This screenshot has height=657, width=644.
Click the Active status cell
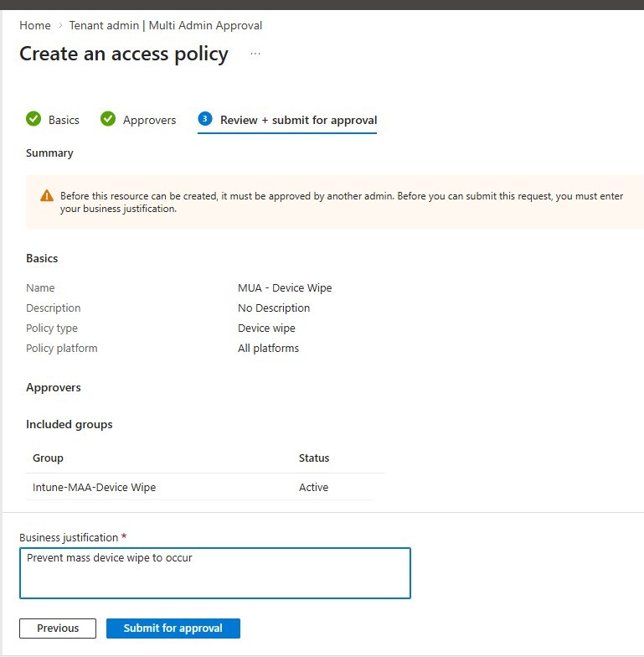tap(313, 488)
